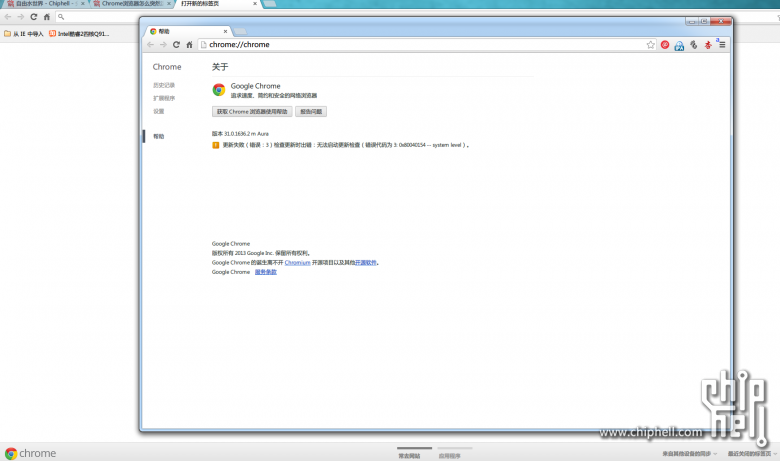Click the Chrome heading in sidebar
Screen dimensions: 780x461
click(167, 67)
